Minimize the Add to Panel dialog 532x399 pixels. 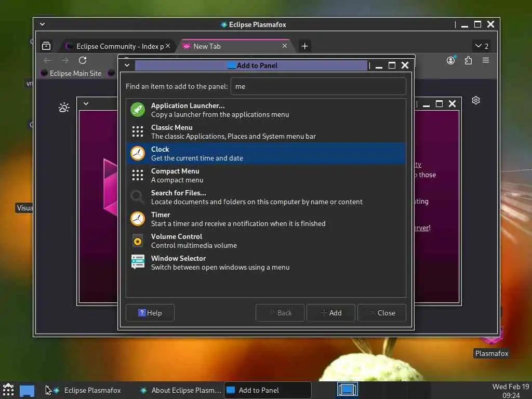click(379, 66)
